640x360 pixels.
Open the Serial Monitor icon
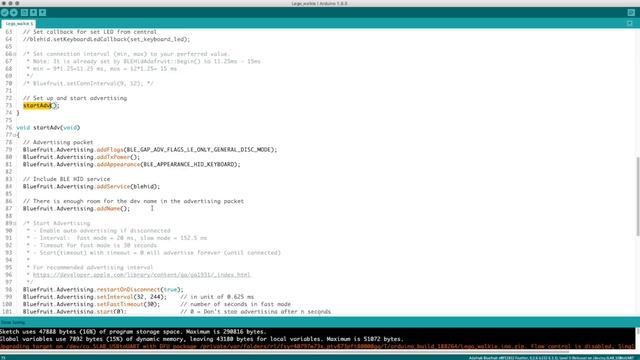coord(631,13)
